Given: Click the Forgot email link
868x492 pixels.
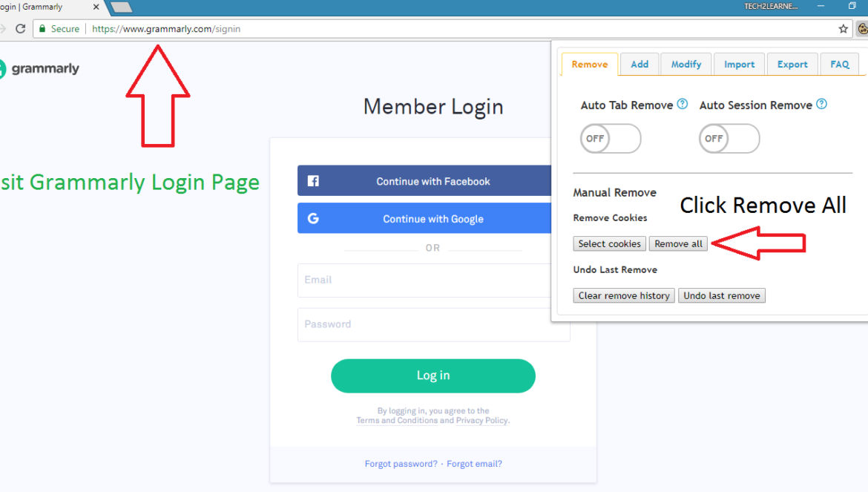Looking at the screenshot, I should click(474, 464).
